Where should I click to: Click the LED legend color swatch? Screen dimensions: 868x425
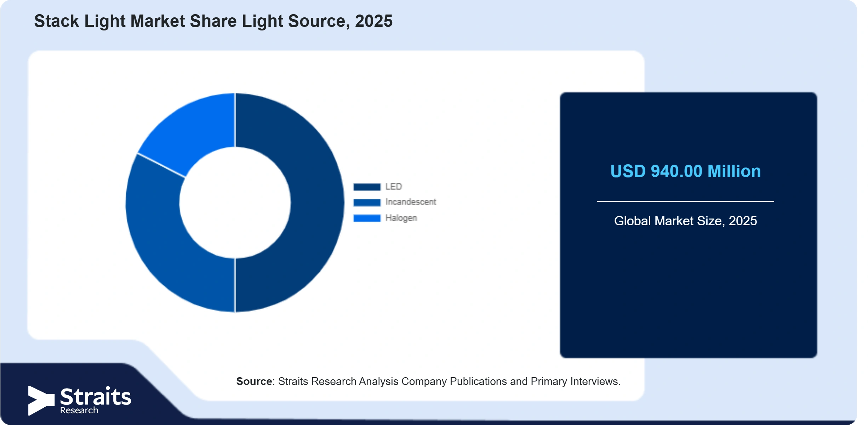point(367,187)
